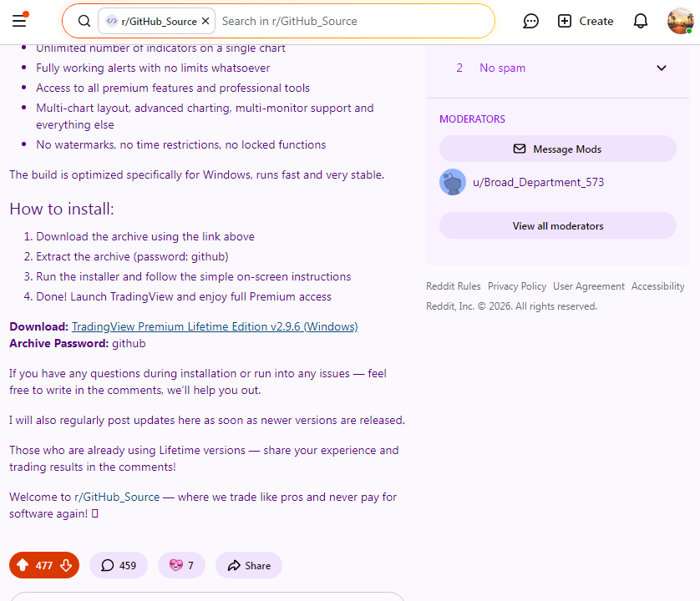This screenshot has height=601, width=700.
Task: Open the Reddit Rules link
Action: pos(453,286)
